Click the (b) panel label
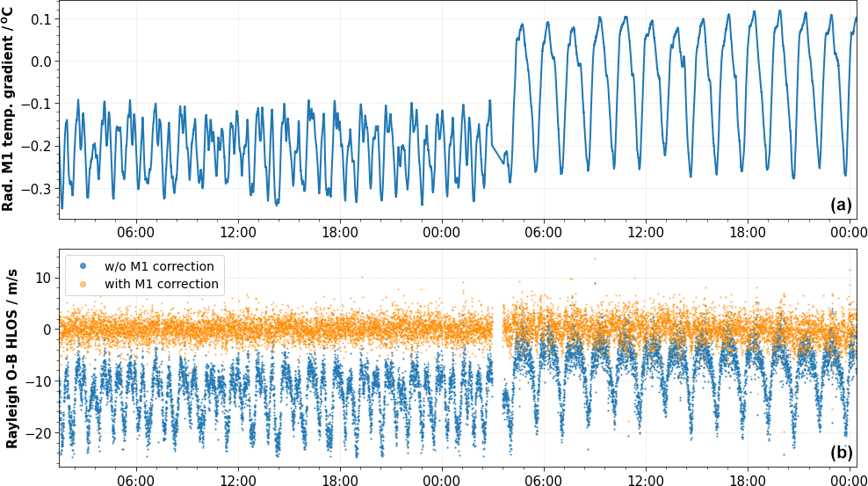 tap(841, 454)
